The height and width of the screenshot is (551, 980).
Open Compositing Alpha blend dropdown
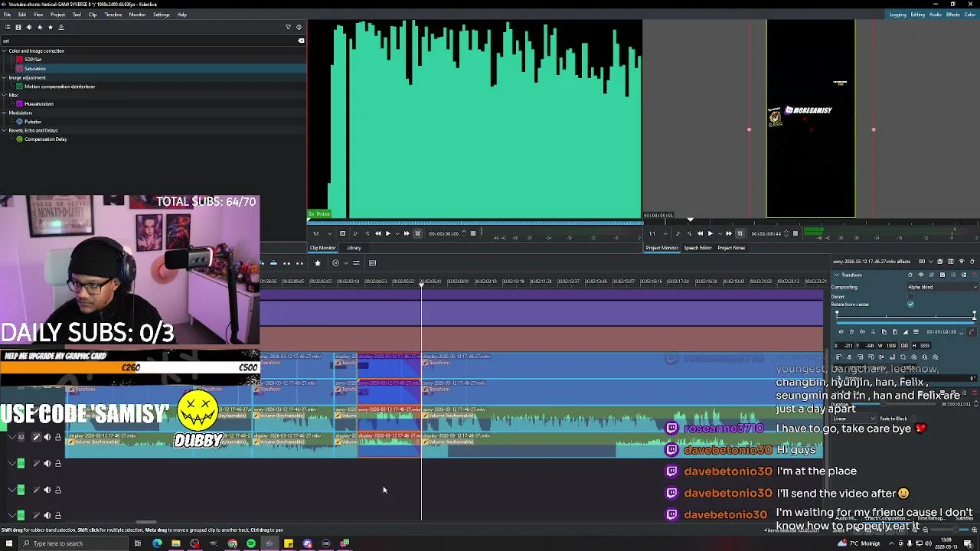point(942,287)
